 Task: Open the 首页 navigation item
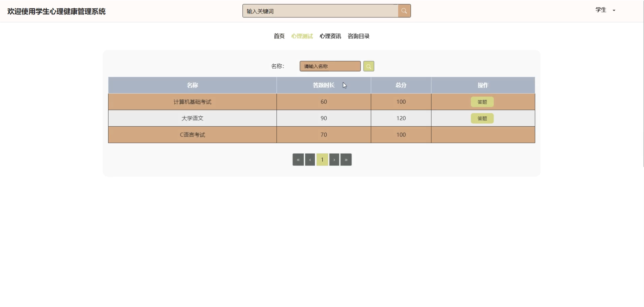279,36
